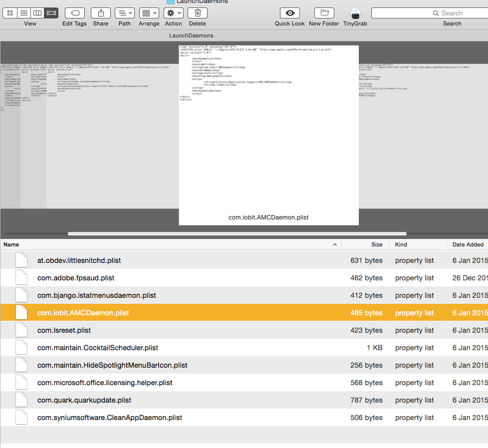488x448 pixels.
Task: Click inside the Search field
Action: click(x=430, y=13)
